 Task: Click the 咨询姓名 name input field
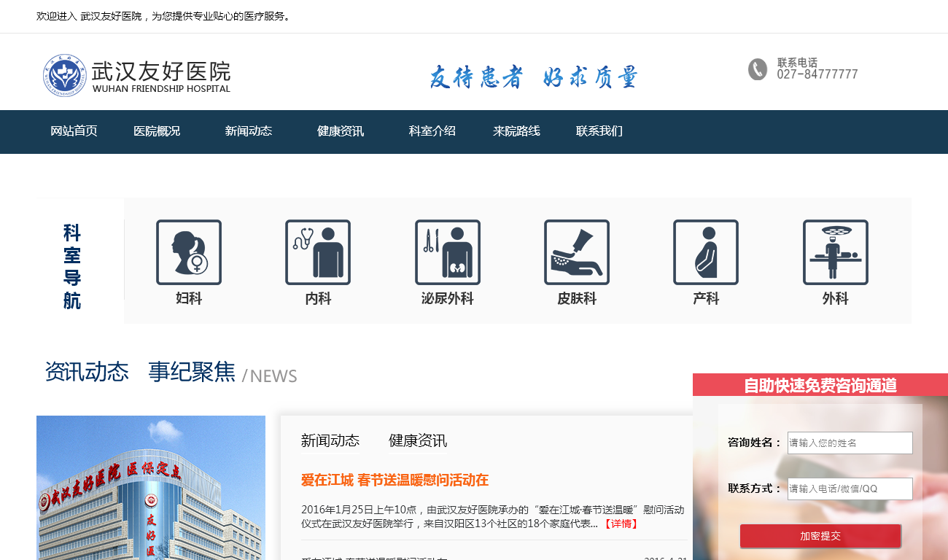[x=850, y=443]
